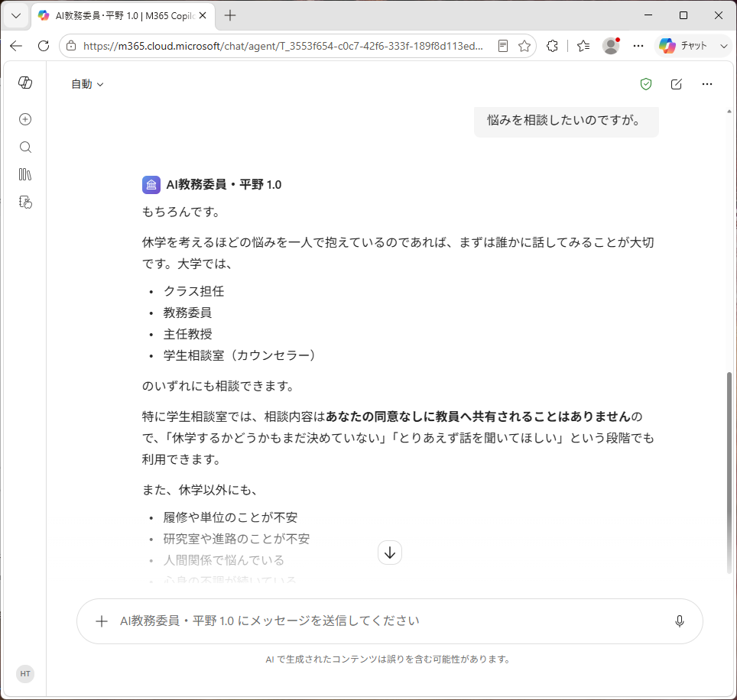Click the agent name AI教務委員・平野 1.0
The width and height of the screenshot is (737, 700).
click(x=224, y=185)
